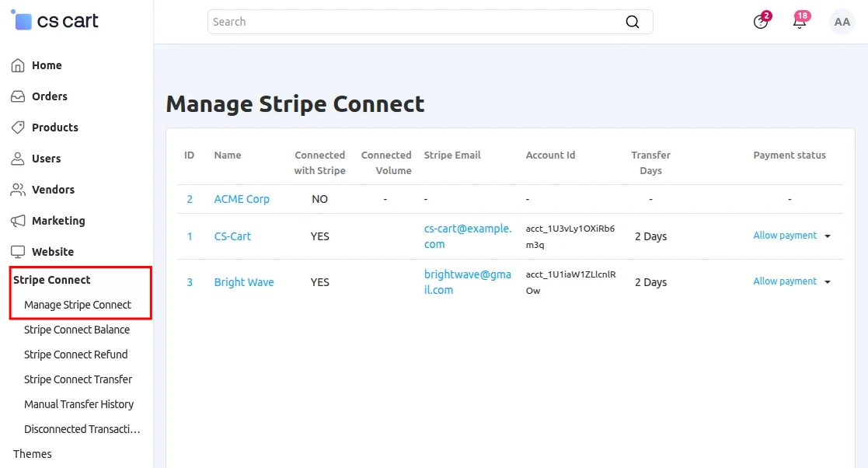The image size is (868, 468).
Task: Click the Products tag icon
Action: coord(18,127)
